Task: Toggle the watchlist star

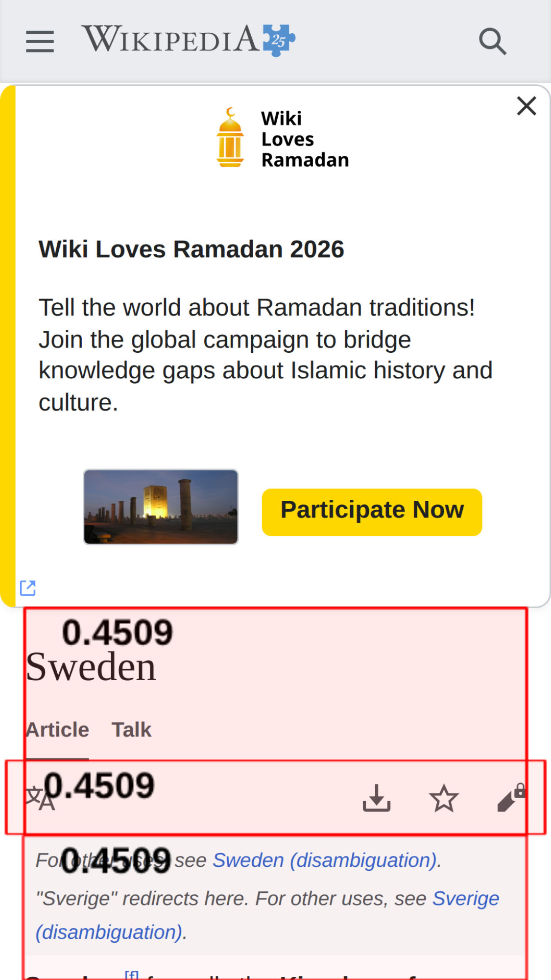Action: pyautogui.click(x=444, y=798)
